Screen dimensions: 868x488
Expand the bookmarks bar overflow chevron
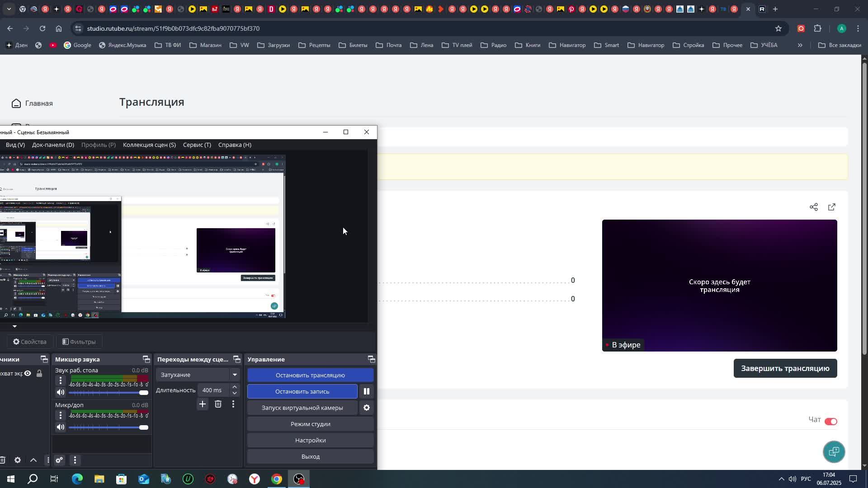point(800,45)
